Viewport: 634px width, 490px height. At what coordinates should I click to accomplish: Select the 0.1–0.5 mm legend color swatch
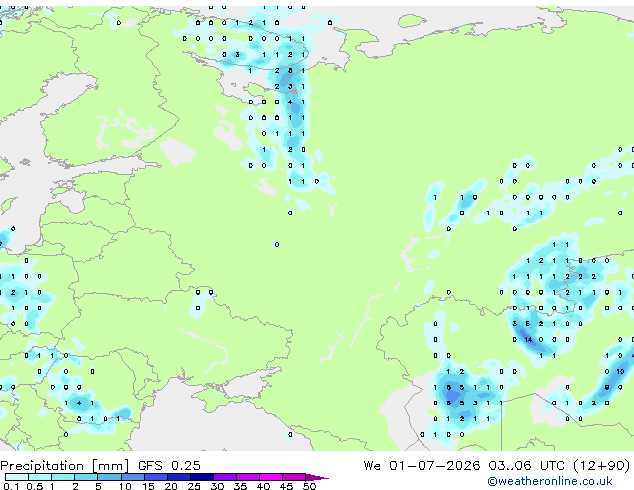[17, 477]
